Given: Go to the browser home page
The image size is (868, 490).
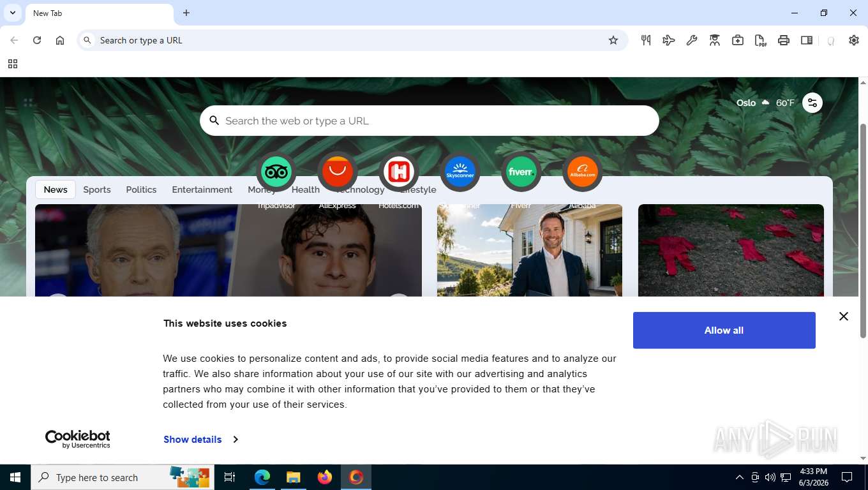Looking at the screenshot, I should [x=60, y=40].
